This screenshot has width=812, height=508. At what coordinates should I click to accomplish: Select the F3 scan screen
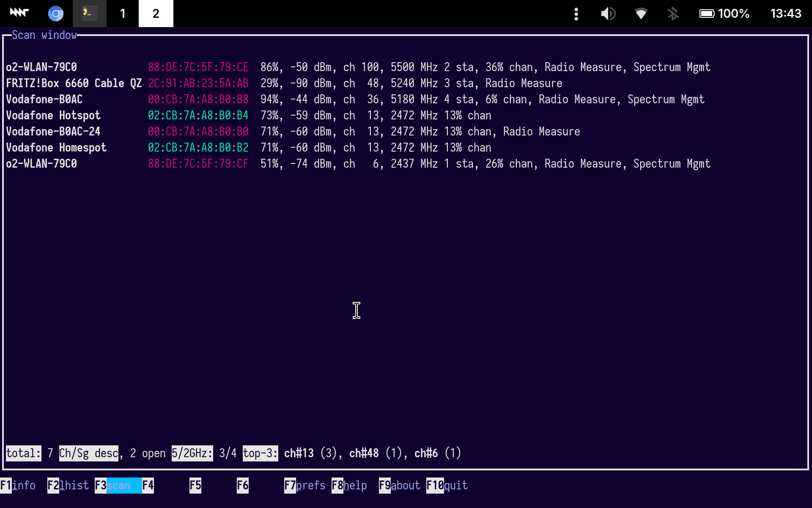coord(118,485)
